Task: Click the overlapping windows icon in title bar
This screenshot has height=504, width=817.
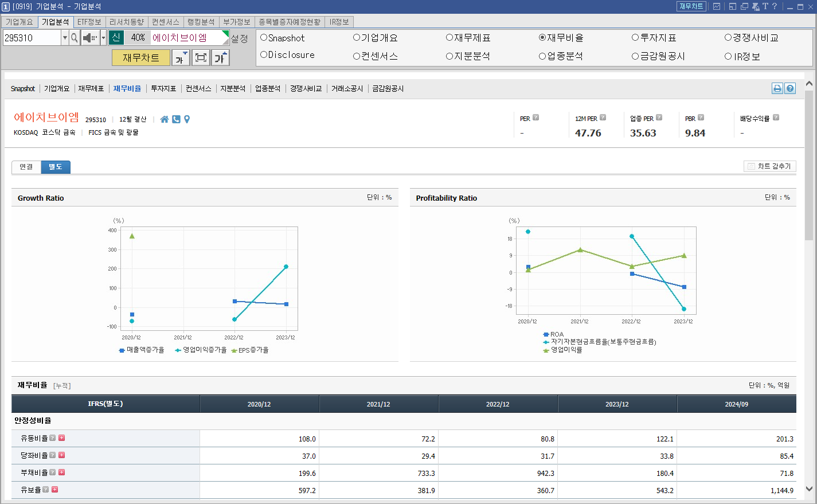Action: coord(744,6)
